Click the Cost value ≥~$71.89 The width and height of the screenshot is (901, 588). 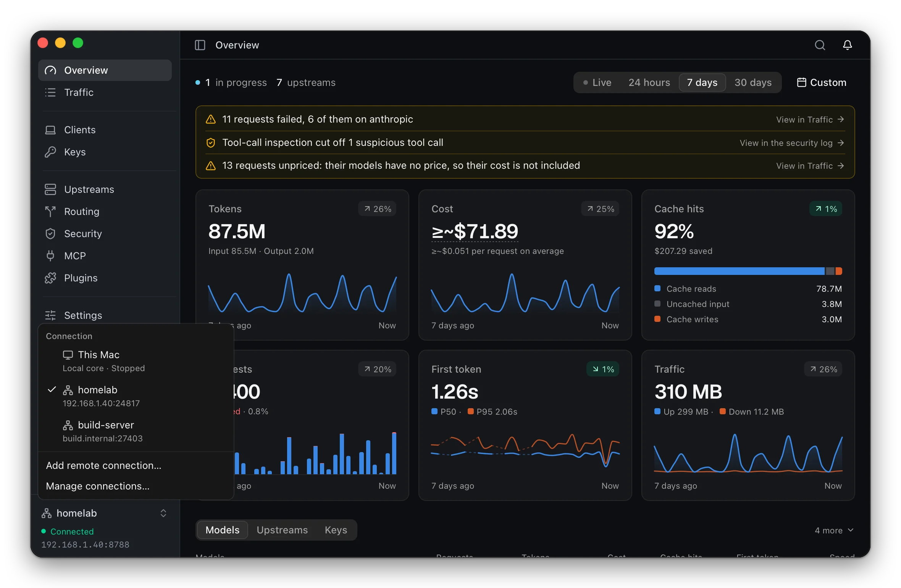point(475,231)
